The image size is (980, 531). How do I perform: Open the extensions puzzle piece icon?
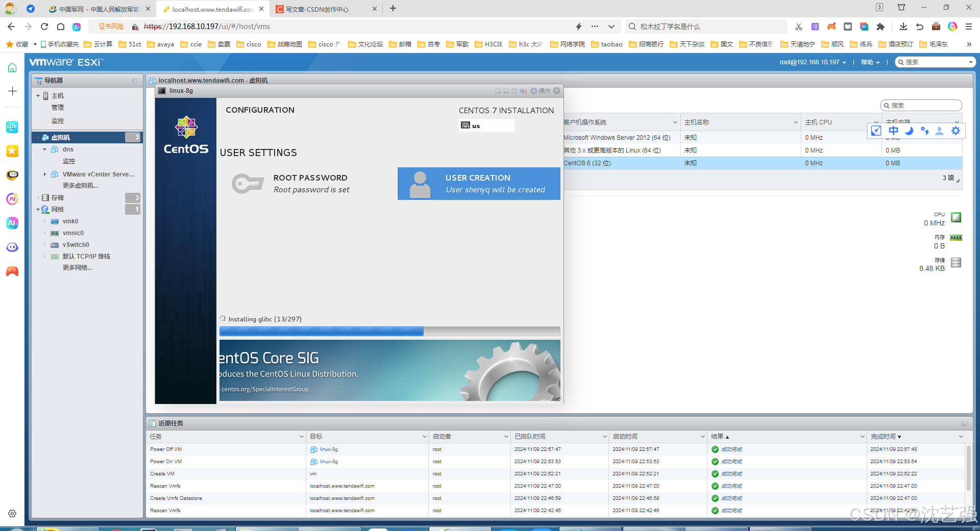coord(880,27)
